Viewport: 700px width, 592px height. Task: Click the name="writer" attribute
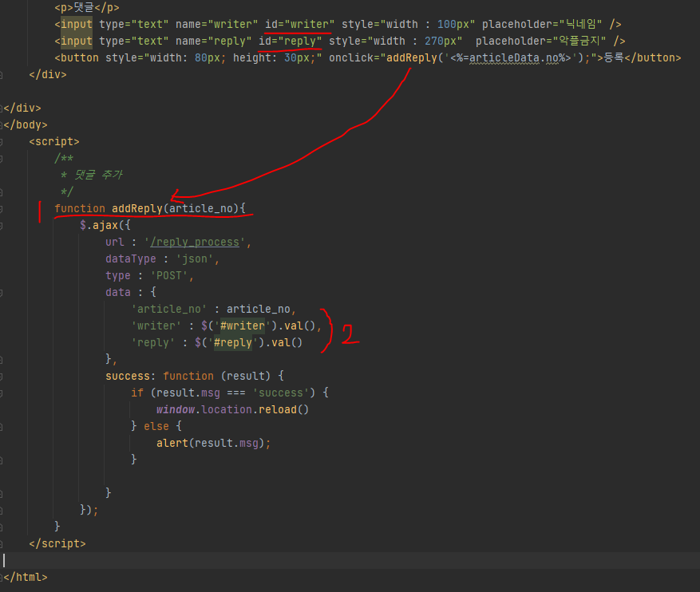coord(216,24)
